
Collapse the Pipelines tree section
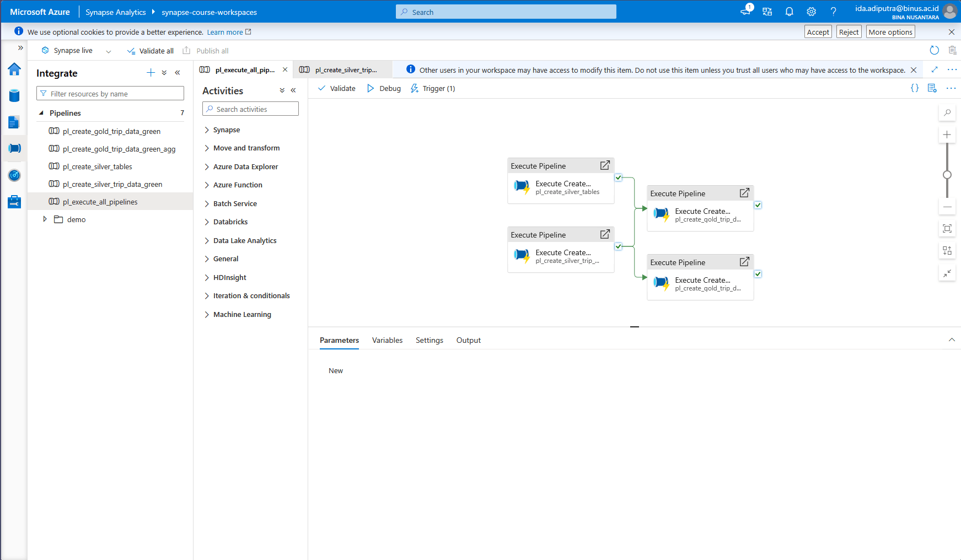click(41, 113)
